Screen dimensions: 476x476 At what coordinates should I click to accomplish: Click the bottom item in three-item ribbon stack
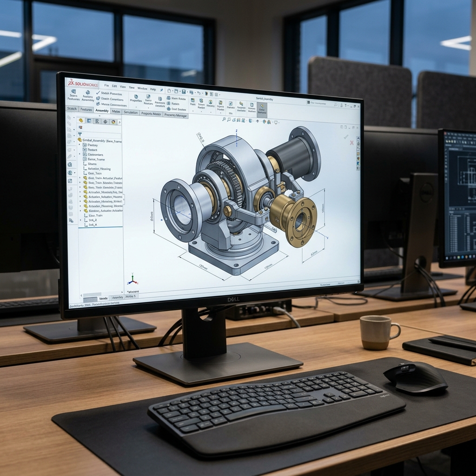point(176,109)
